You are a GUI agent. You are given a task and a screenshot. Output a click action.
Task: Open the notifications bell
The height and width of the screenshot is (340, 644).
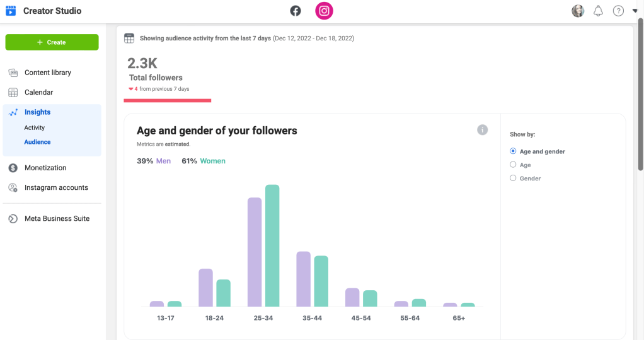click(598, 11)
